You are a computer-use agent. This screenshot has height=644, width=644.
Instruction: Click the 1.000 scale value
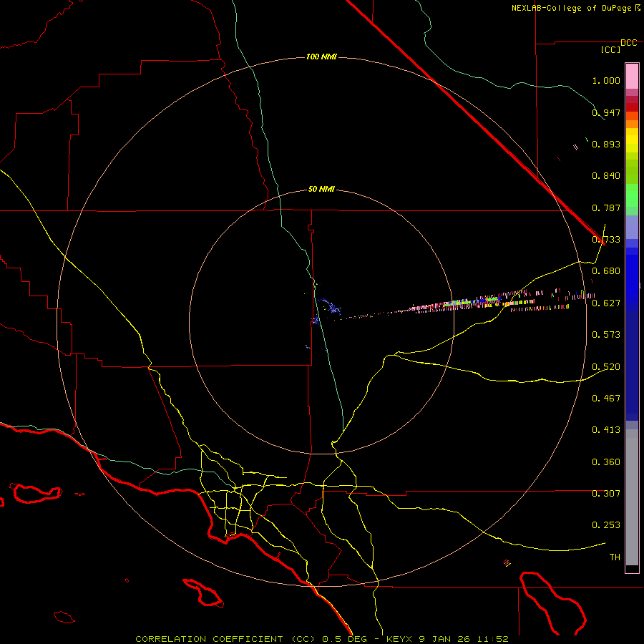(x=606, y=80)
